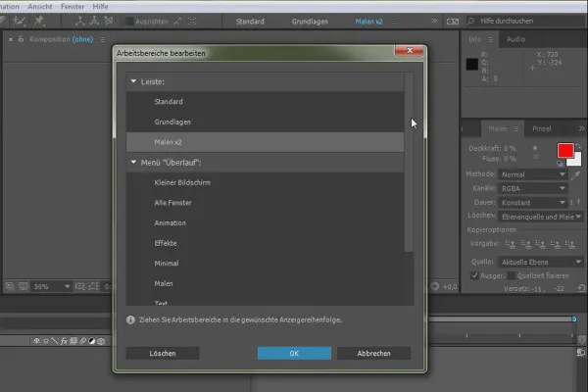The image size is (588, 392).
Task: Click the Abbrechen button
Action: pyautogui.click(x=373, y=354)
